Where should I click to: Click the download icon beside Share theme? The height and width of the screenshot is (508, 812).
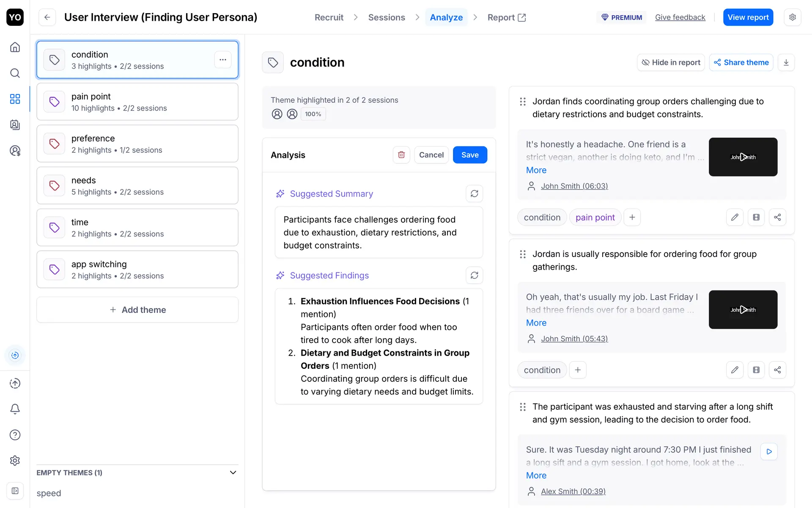click(x=786, y=63)
